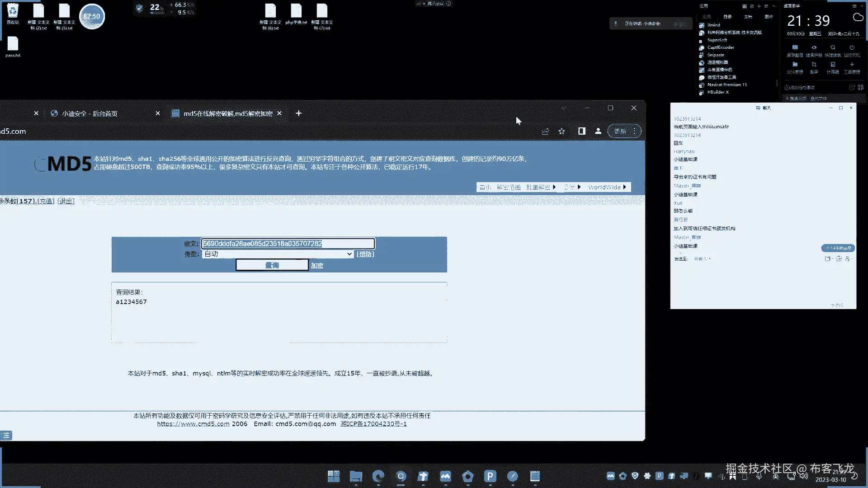Image resolution: width=868 pixels, height=488 pixels.
Task: Click the 查询 button
Action: [272, 265]
